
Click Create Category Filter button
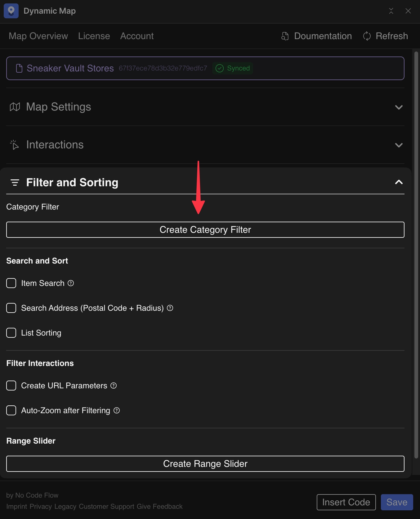tap(205, 230)
